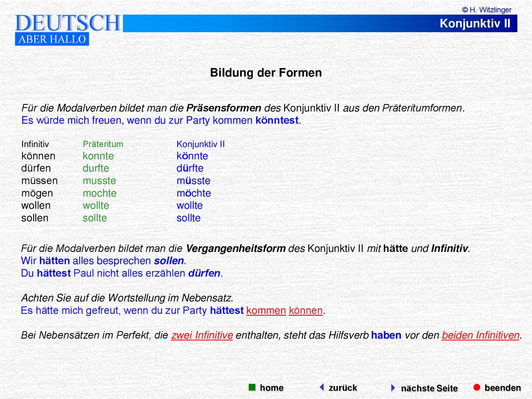Click the blue Konjunktiv II column header
The image size is (532, 399).
[201, 144]
